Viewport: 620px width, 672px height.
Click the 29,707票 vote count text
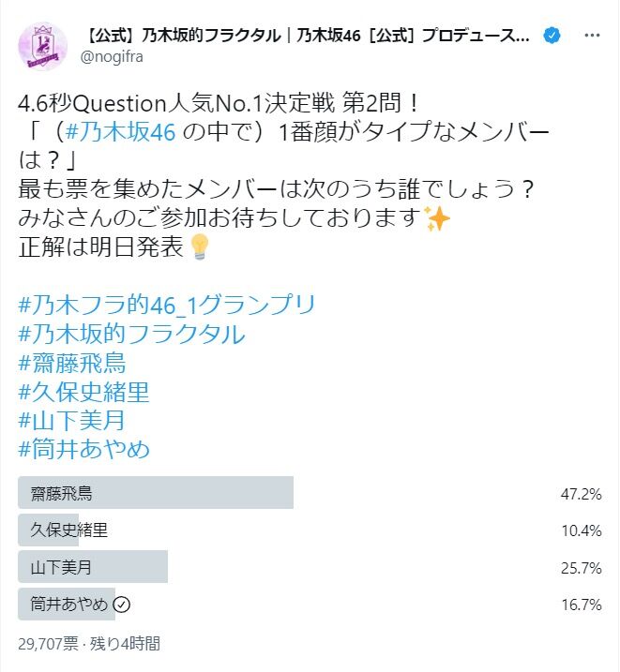pos(52,644)
